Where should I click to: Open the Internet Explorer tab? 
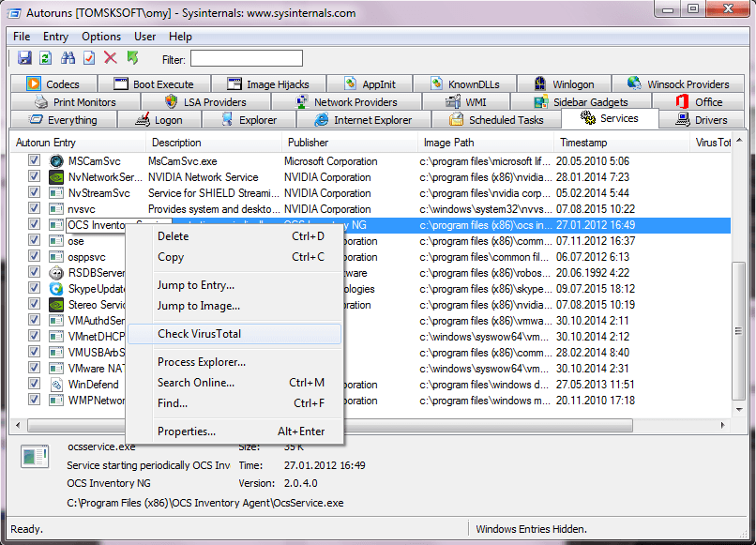[x=364, y=120]
